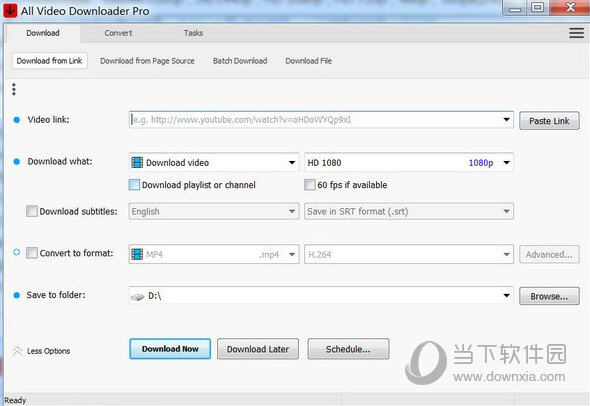
Task: Click the Paste Link button
Action: [x=549, y=121]
